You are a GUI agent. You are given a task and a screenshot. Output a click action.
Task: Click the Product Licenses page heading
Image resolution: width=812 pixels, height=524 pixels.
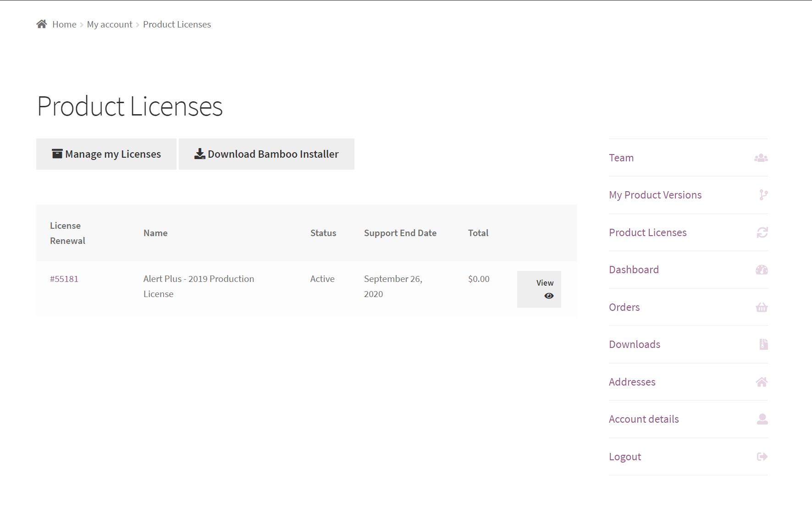coord(130,106)
